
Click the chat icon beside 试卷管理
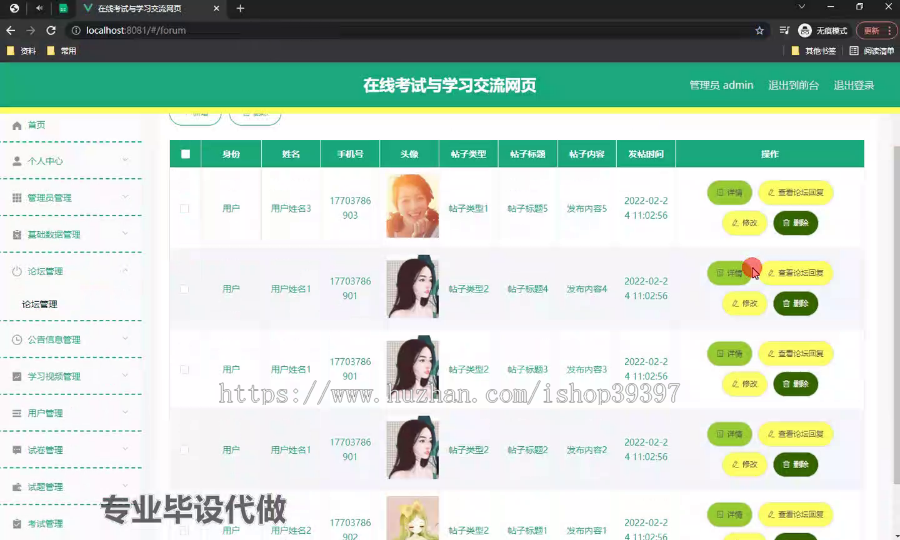click(x=17, y=450)
